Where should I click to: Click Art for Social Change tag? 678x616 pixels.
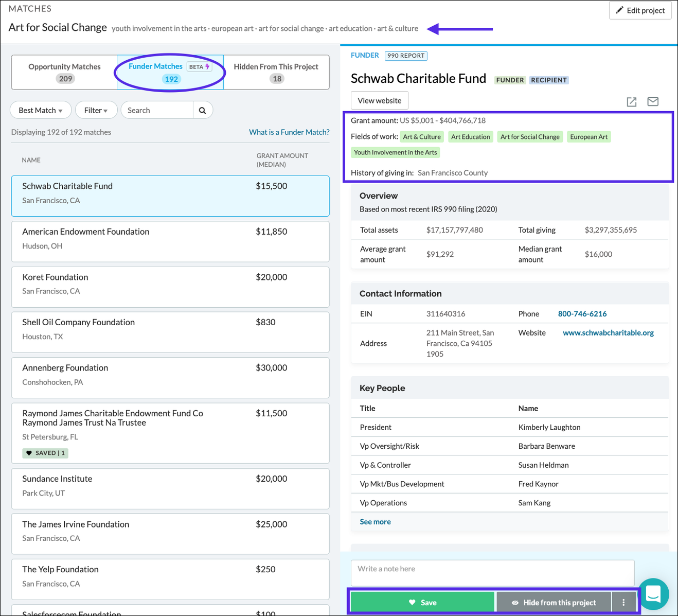(530, 137)
